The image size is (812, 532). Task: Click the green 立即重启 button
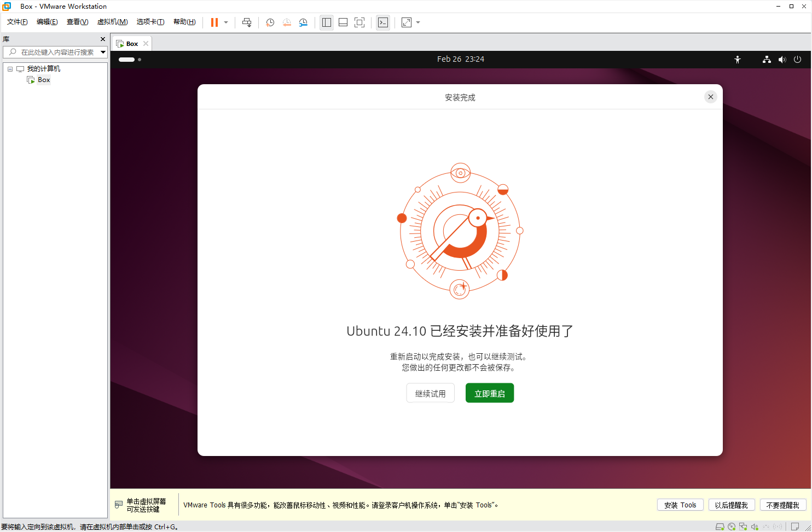click(x=490, y=393)
